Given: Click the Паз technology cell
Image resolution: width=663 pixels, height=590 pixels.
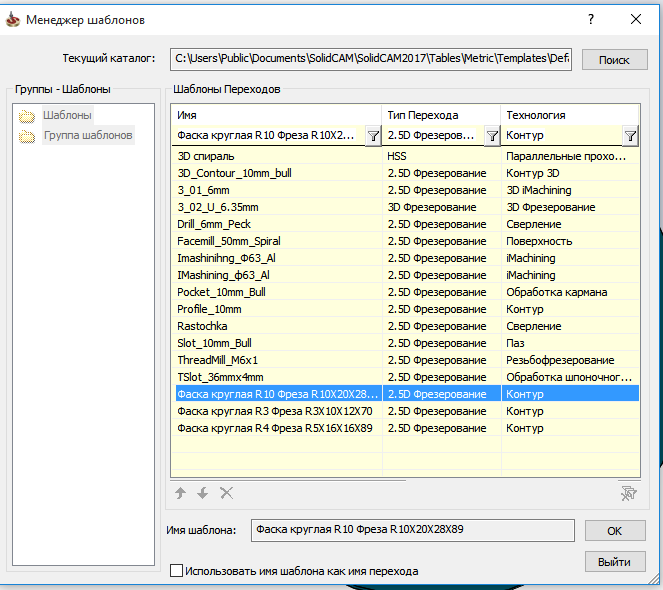Looking at the screenshot, I should (x=570, y=343).
